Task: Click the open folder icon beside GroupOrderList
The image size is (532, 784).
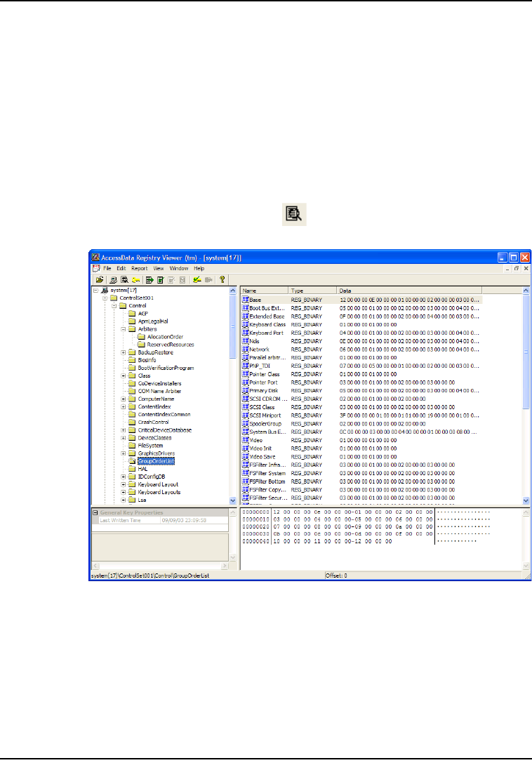Action: 132,461
